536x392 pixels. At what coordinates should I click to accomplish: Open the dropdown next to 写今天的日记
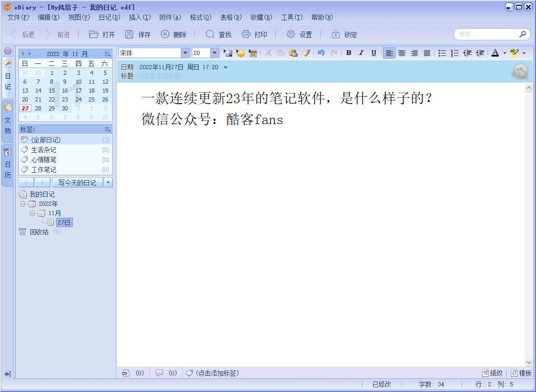tap(108, 183)
